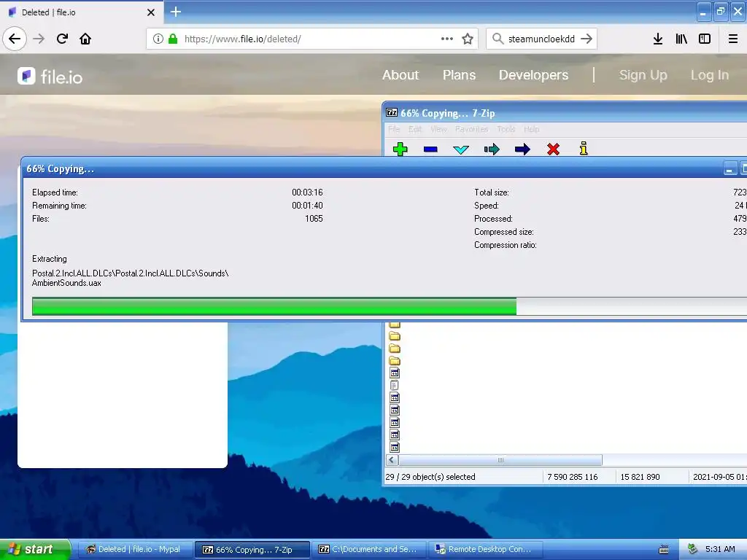Click the '7 590 285 116' status bar value
The height and width of the screenshot is (560, 747).
click(572, 477)
